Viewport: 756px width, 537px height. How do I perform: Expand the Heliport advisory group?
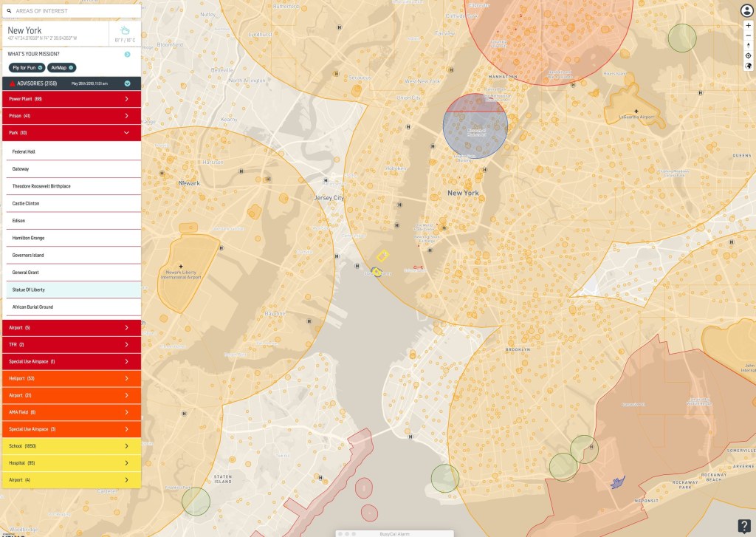[x=71, y=378]
